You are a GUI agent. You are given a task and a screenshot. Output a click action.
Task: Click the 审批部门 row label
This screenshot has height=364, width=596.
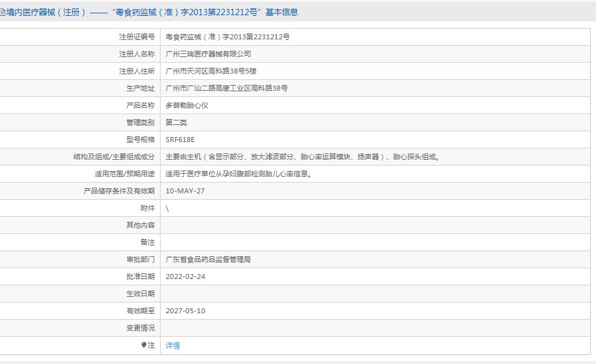[x=141, y=259]
